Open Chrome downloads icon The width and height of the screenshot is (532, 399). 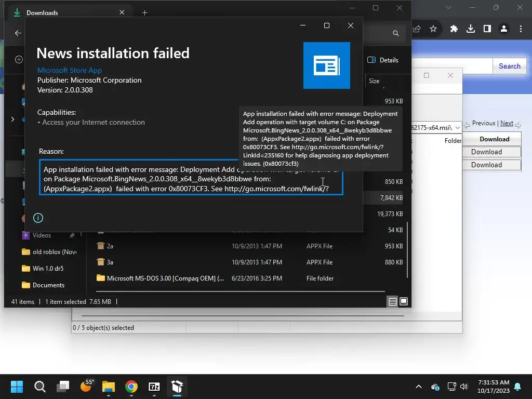tap(470, 29)
